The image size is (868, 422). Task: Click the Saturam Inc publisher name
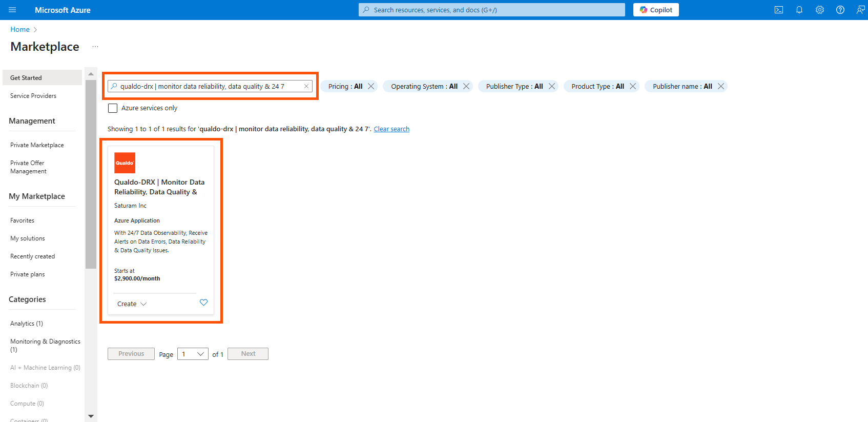click(130, 206)
